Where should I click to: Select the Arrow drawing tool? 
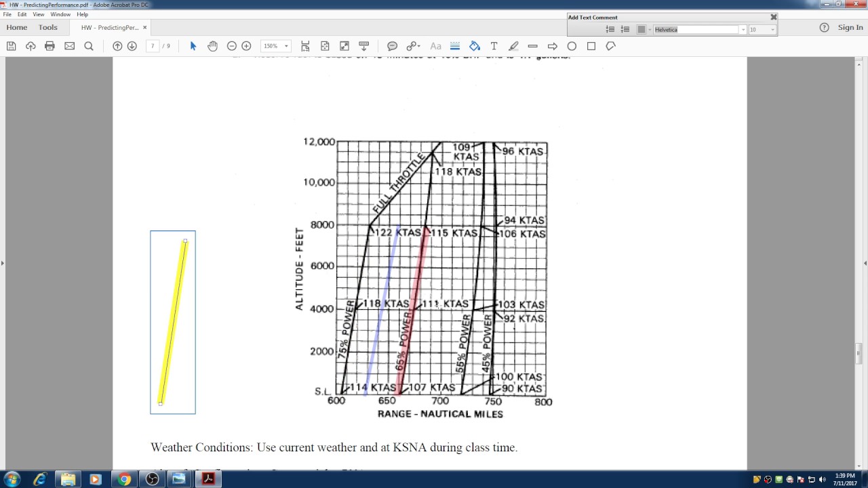(x=552, y=46)
